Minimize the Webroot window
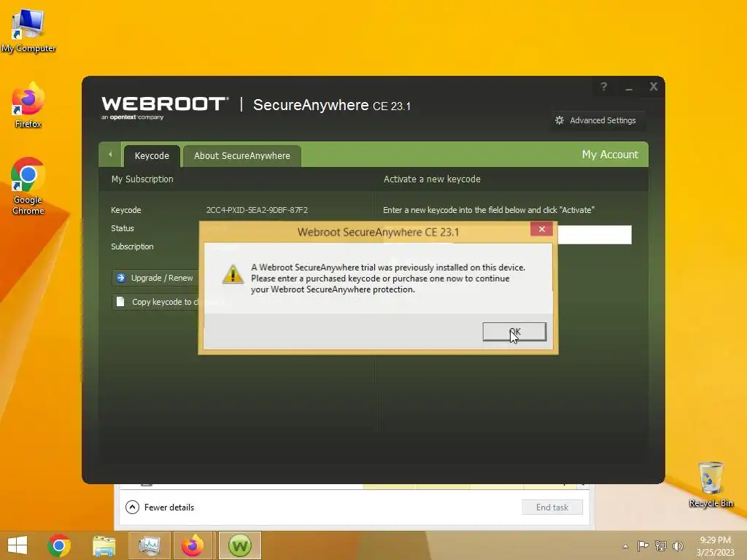The height and width of the screenshot is (560, 747). tap(629, 87)
